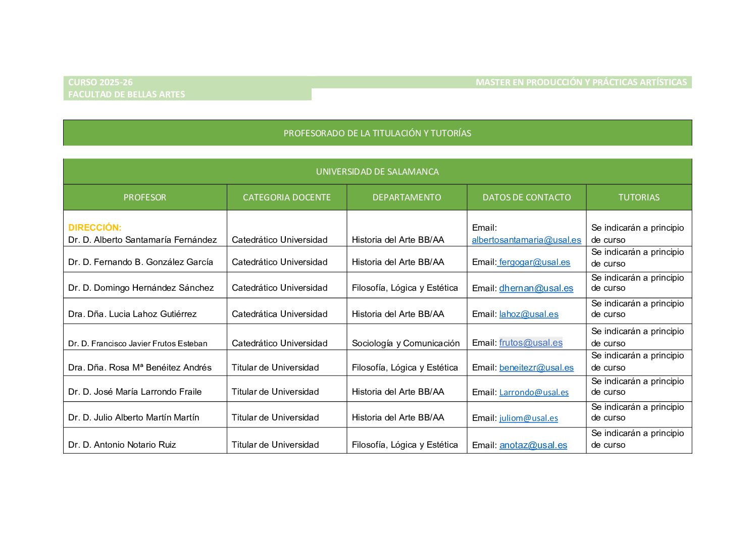
Task: Select Filosofía, Lógica y Estética in Domingo Hernández row
Action: (x=405, y=288)
